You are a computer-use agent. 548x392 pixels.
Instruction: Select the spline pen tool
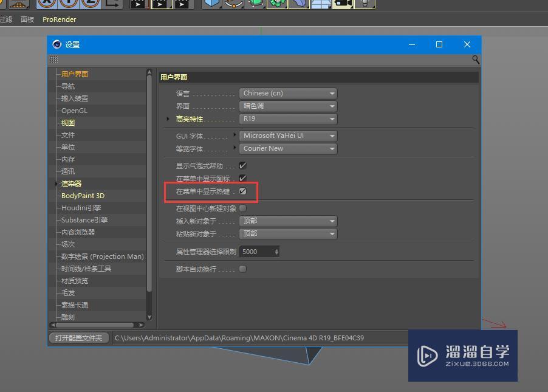pos(234,4)
